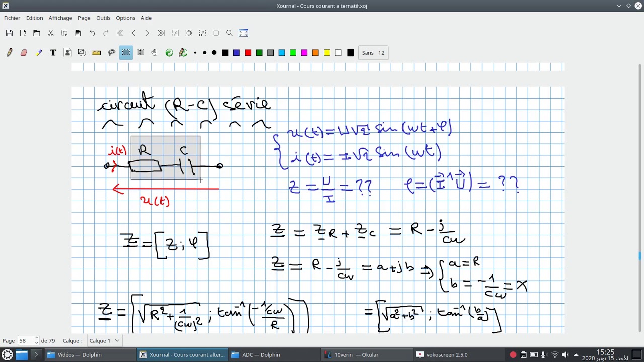Pick the red color swatch
The image size is (644, 362).
tap(248, 53)
